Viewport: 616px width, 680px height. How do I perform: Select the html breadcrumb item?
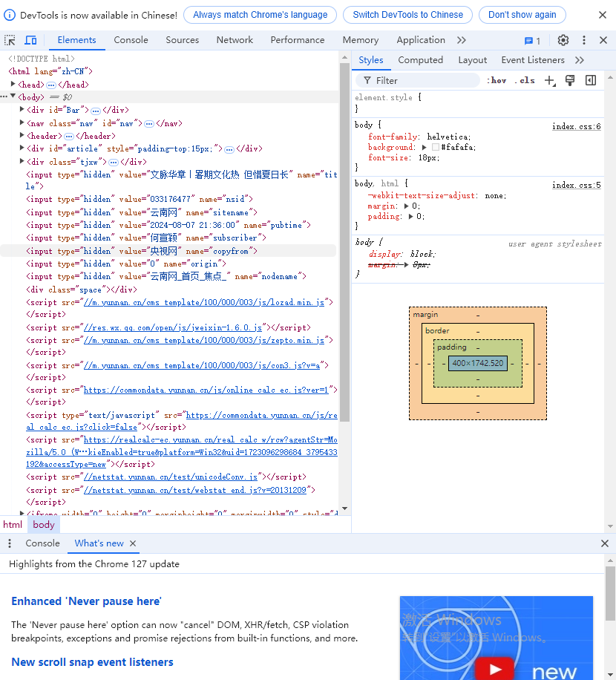13,525
